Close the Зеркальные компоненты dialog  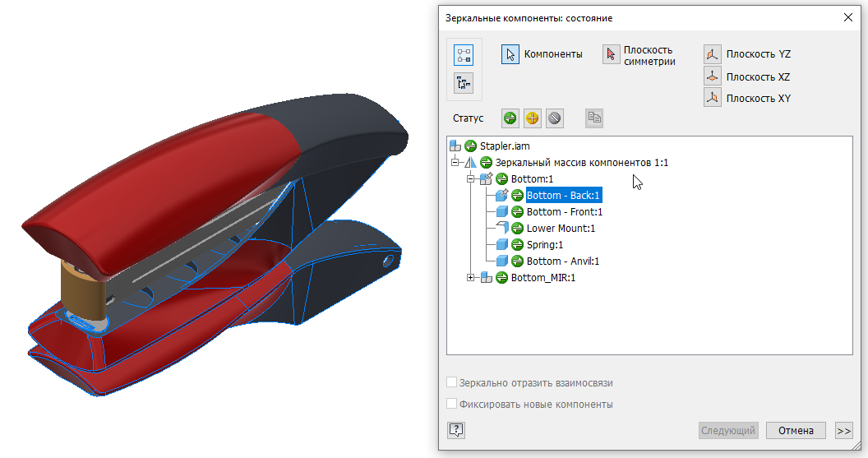tap(847, 18)
